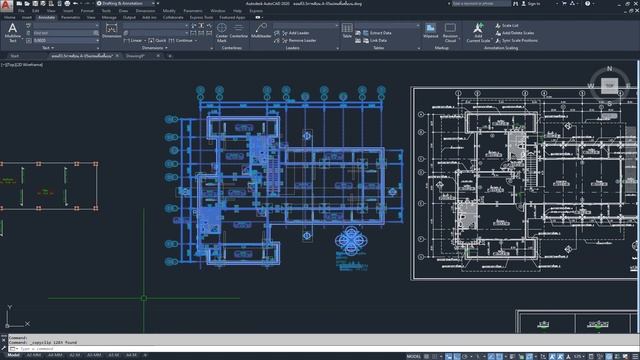The height and width of the screenshot is (360, 640).
Task: Click the Open folder icon in quick access toolbar
Action: [27, 4]
